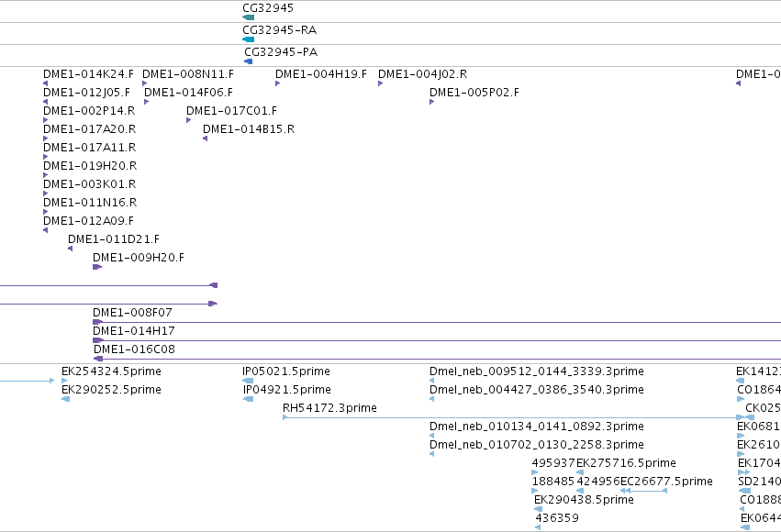Viewport: 781px width, 532px height.
Task: Open the DME1-005P02.F feature label
Action: click(474, 93)
